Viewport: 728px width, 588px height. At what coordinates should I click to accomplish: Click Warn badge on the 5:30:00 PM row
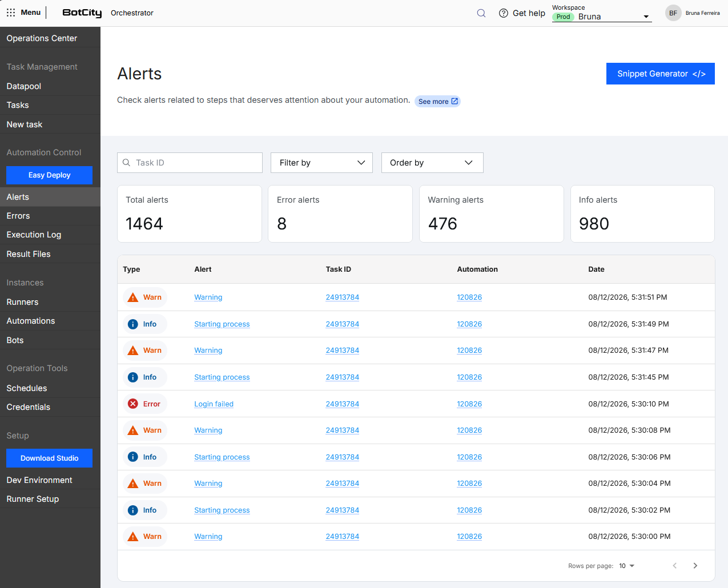tap(145, 537)
